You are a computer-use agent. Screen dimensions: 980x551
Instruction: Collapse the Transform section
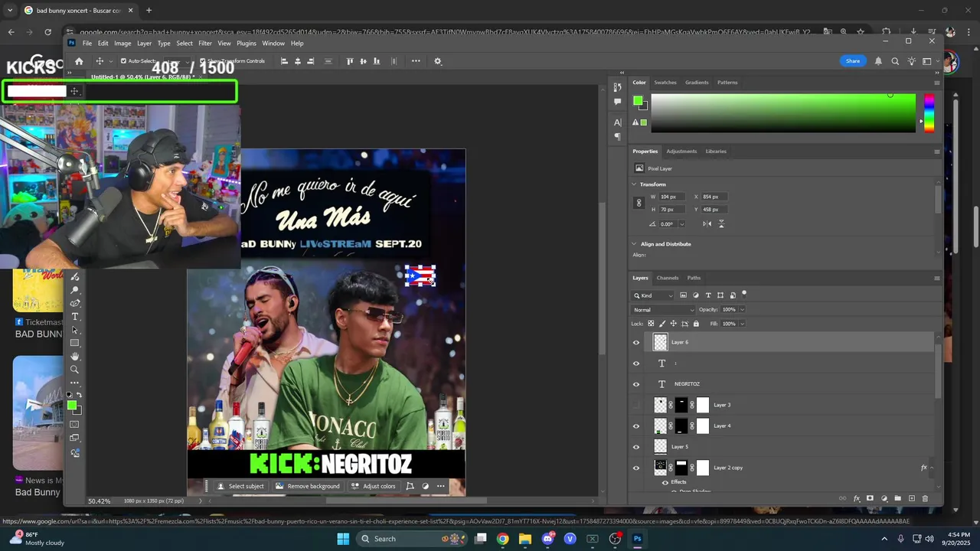[635, 184]
